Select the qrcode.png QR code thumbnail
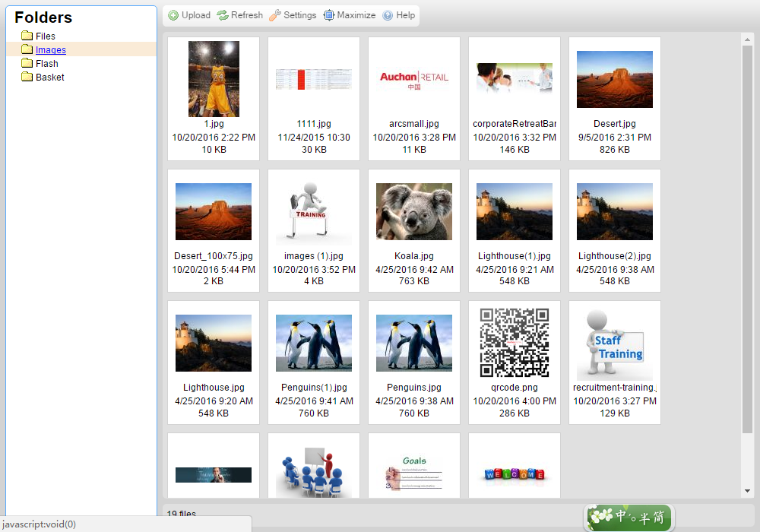Image resolution: width=760 pixels, height=532 pixels. (515, 343)
